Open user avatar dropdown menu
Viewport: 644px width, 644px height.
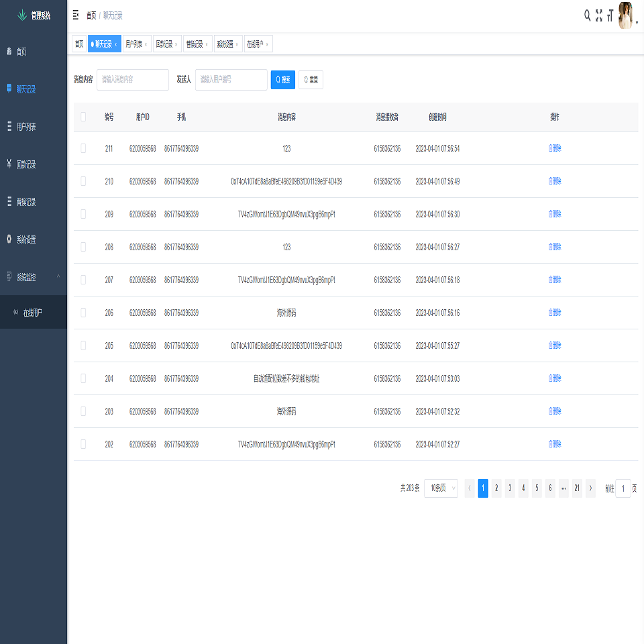click(627, 15)
